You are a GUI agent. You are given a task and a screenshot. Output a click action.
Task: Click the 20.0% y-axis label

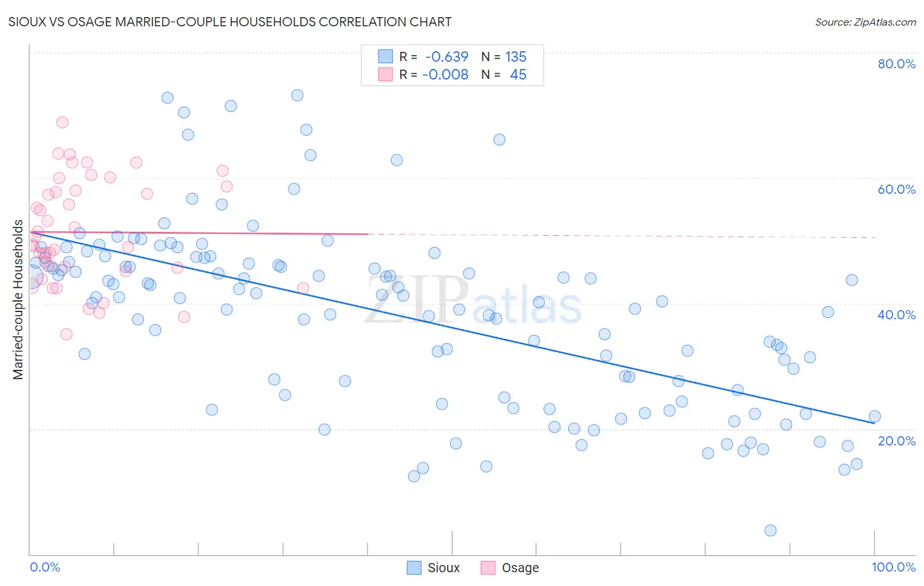[896, 440]
